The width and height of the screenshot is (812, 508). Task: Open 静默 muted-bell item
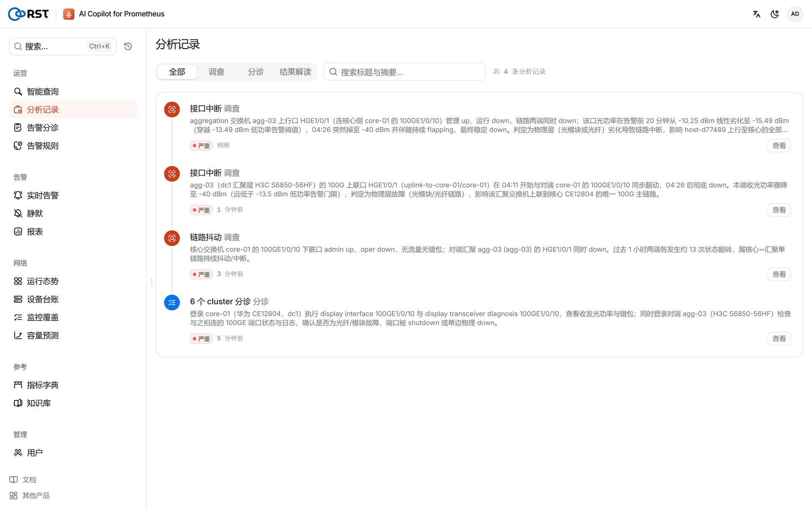point(73,213)
